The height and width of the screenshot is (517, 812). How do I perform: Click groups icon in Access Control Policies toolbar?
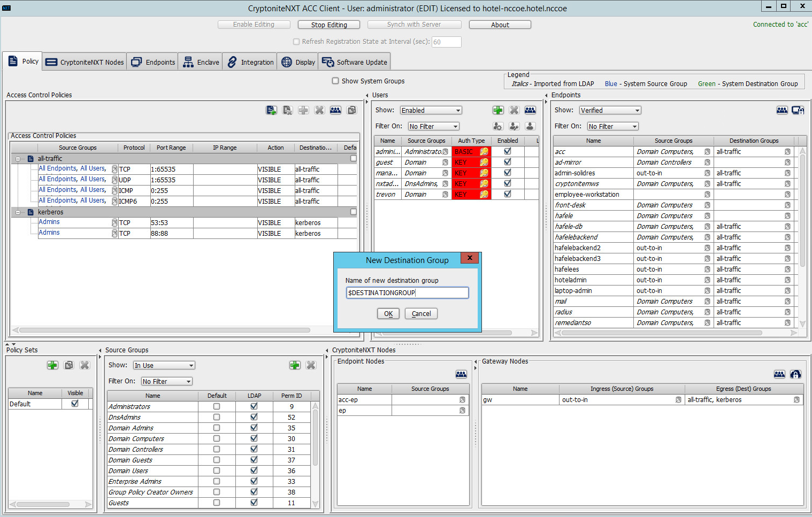coord(336,110)
